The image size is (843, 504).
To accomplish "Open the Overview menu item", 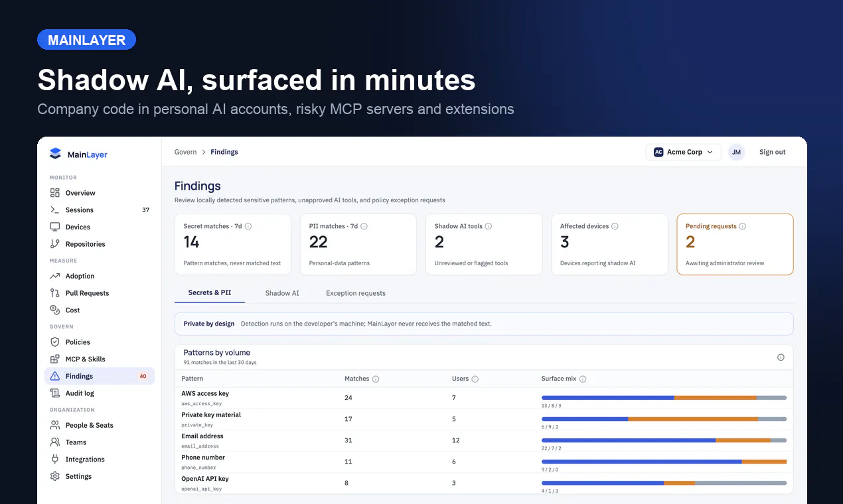I will click(100, 193).
